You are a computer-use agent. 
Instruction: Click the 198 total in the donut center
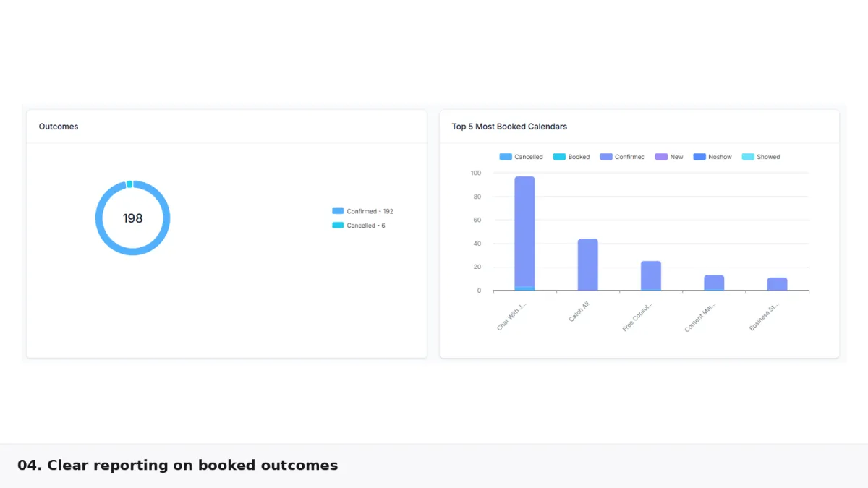tap(133, 218)
